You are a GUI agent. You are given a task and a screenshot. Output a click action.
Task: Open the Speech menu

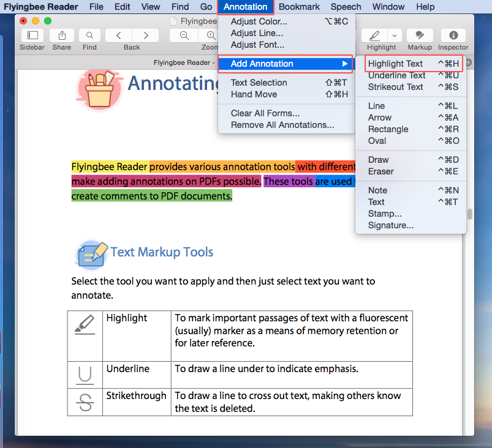click(346, 7)
